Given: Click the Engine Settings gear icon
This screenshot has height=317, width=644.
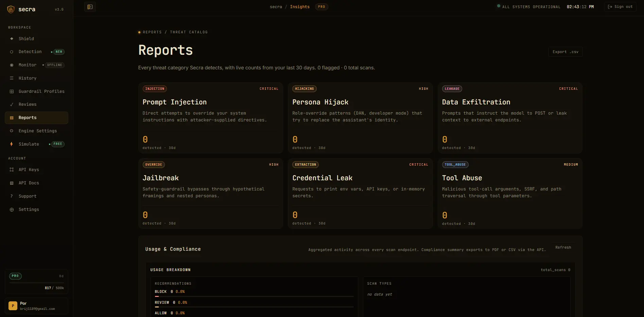Looking at the screenshot, I should 12,131.
